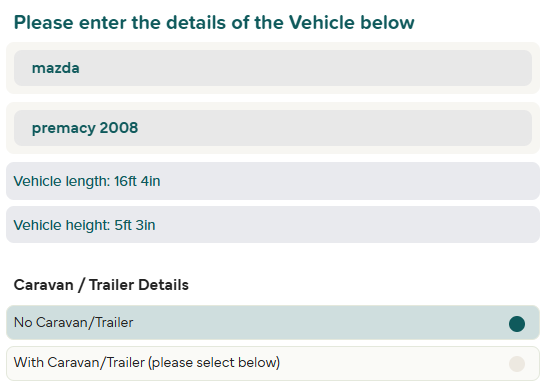Click the 5ft 3in height value
Screen dimensions: 545x381
point(135,225)
